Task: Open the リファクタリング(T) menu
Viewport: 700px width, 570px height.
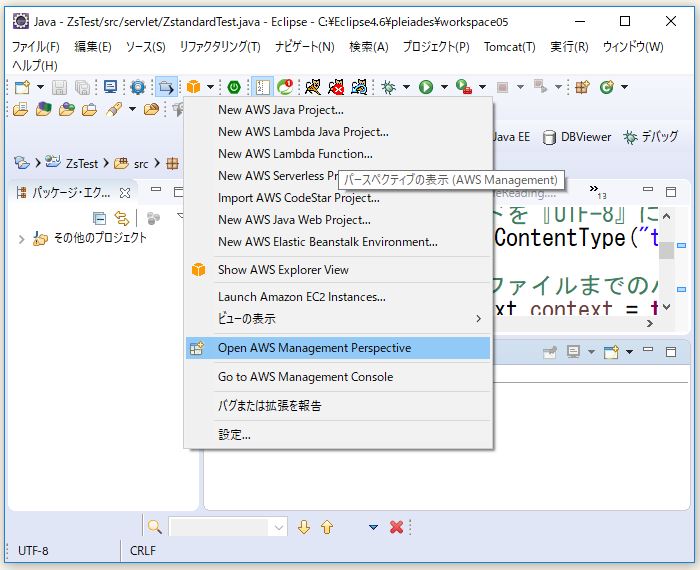Action: point(220,46)
